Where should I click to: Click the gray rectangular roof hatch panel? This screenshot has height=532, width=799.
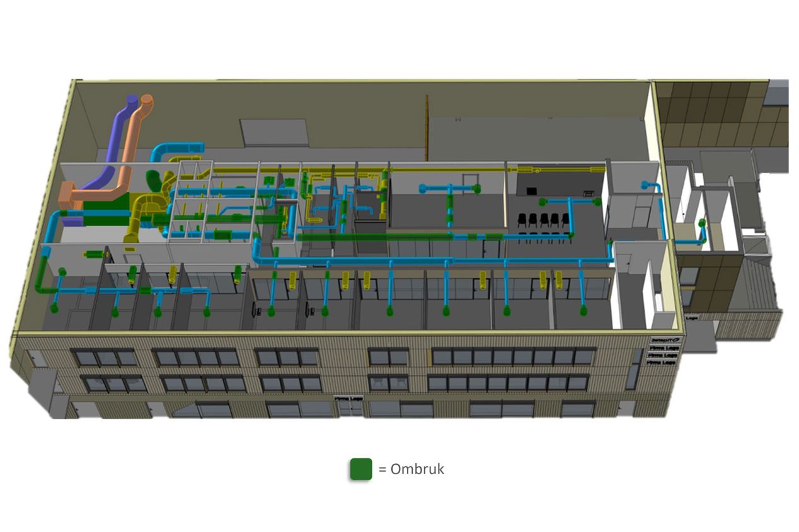(x=273, y=133)
